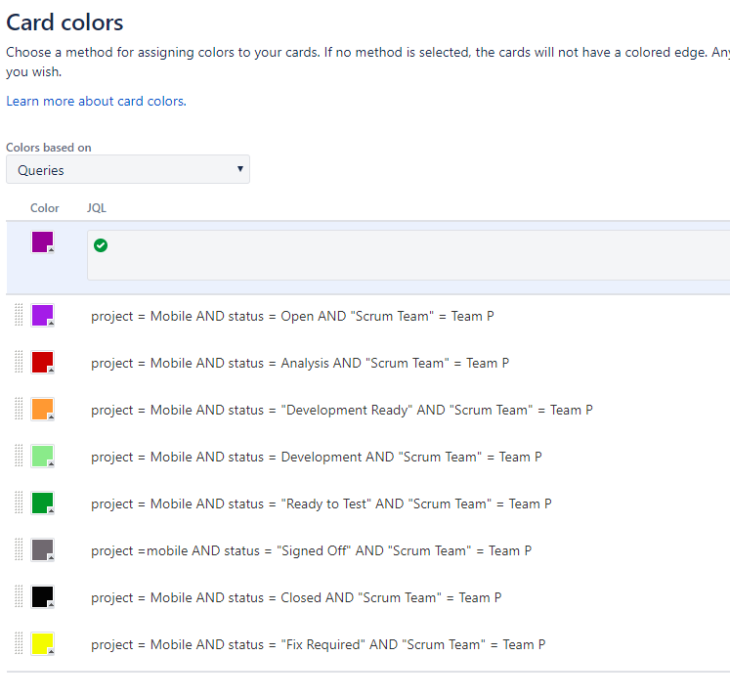Image resolution: width=730 pixels, height=700 pixels.
Task: Change yellow swatch for Fix Required query
Action: click(42, 644)
